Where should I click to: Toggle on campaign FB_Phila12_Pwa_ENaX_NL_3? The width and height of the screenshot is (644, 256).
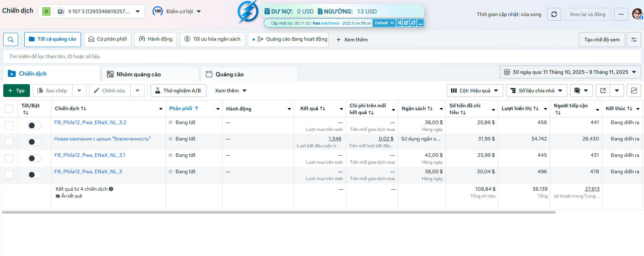tap(35, 175)
